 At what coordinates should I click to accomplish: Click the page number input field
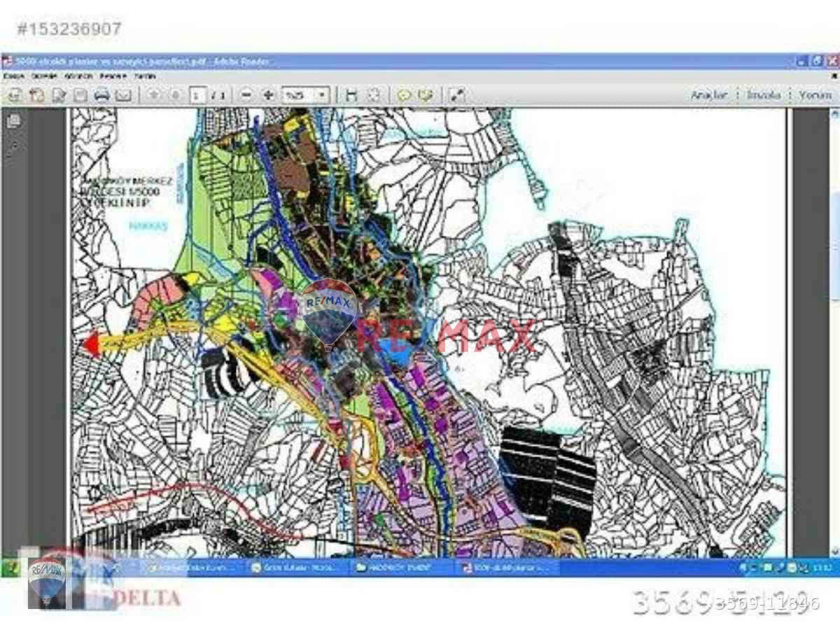(197, 95)
